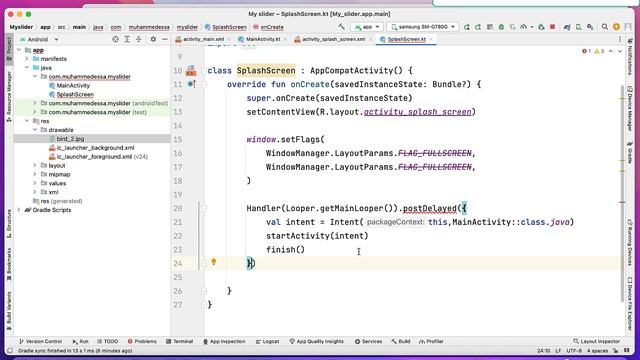
Task: Click muhammedessa in the breadcrumb bar
Action: (x=149, y=27)
